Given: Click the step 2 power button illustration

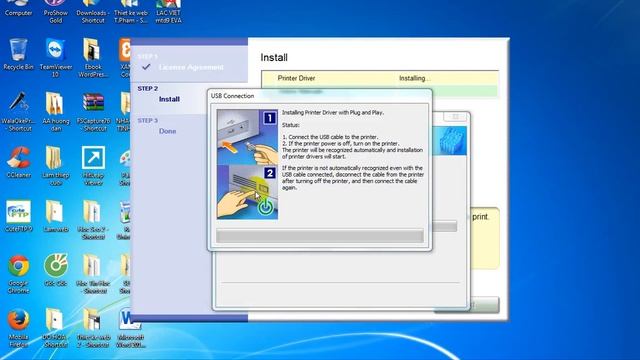Looking at the screenshot, I should pyautogui.click(x=247, y=192).
